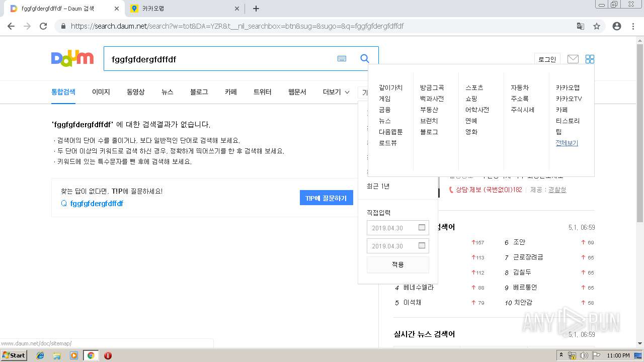Click the search query input box
This screenshot has height=362, width=644.
click(x=219, y=59)
